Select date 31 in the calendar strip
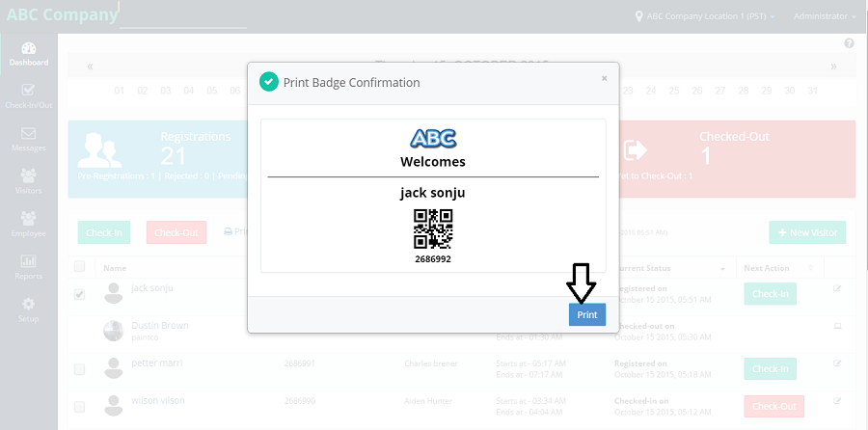Screen dimensions: 868x430 pos(812,91)
